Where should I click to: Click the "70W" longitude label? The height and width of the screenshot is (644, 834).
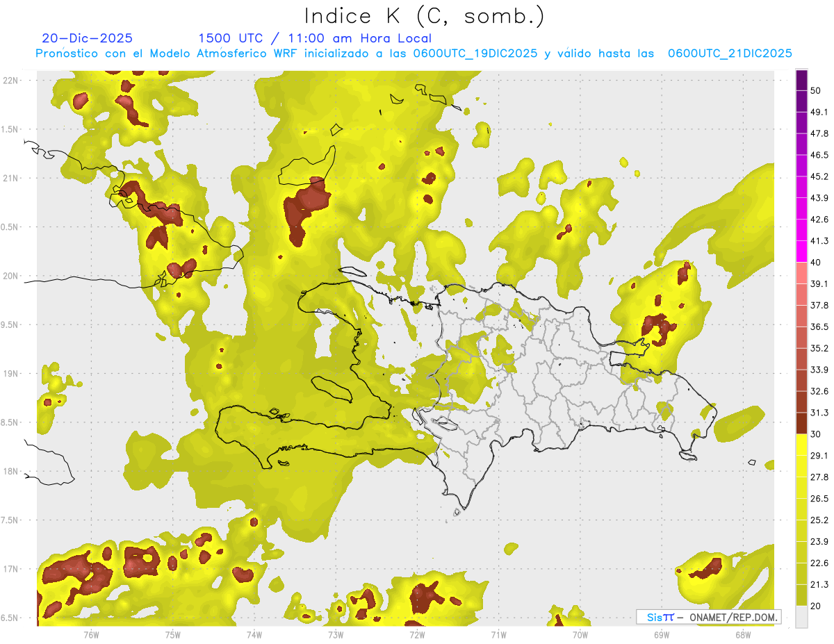pos(580,634)
